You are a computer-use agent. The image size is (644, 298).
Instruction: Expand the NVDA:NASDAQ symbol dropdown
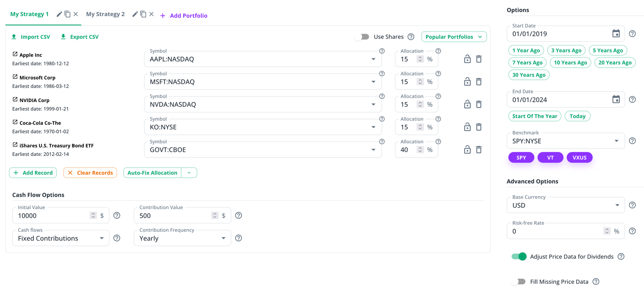click(373, 104)
